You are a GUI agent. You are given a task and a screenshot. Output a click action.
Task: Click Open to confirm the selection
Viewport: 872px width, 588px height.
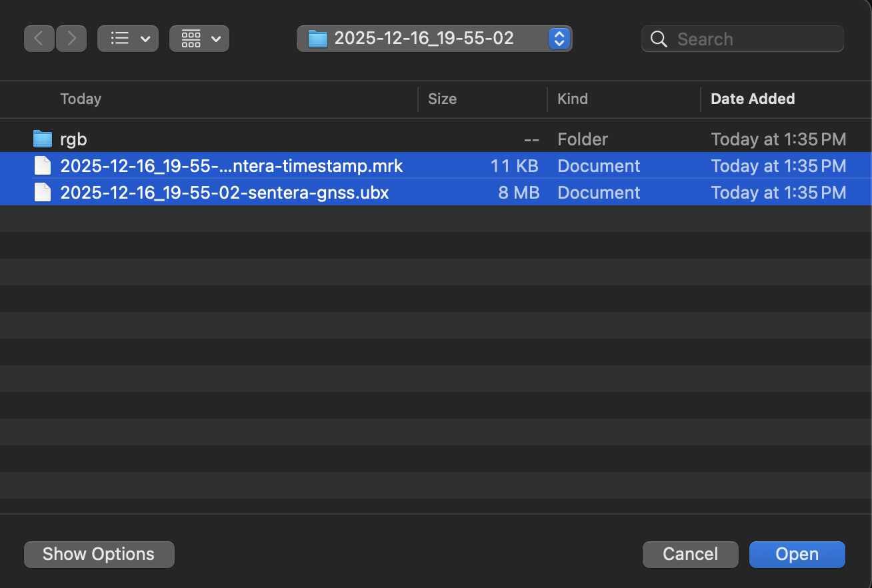click(x=797, y=554)
